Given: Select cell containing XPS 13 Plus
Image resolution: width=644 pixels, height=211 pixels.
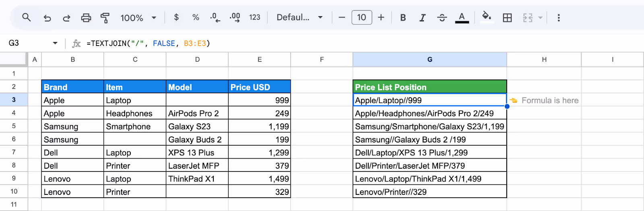Looking at the screenshot, I should pyautogui.click(x=197, y=153).
